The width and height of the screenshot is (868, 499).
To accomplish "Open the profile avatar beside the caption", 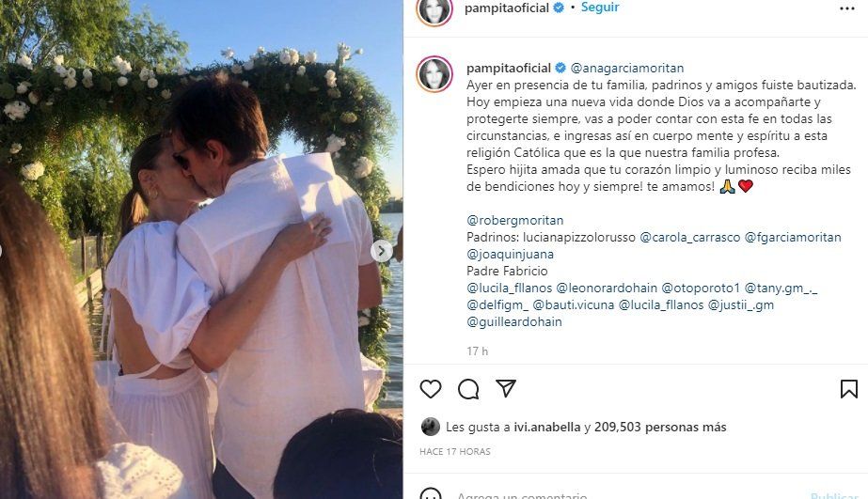I will tap(434, 74).
